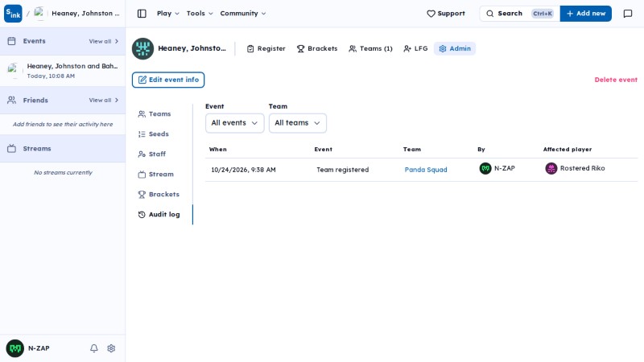Click the Search field

click(x=519, y=14)
